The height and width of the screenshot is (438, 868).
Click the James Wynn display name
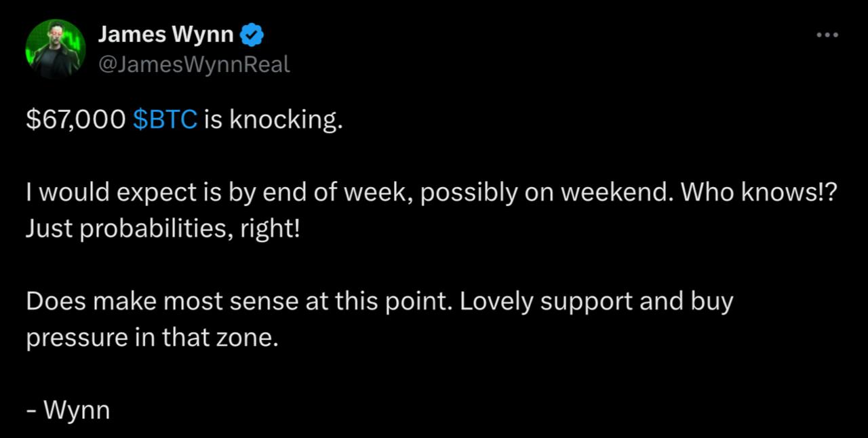click(x=165, y=34)
